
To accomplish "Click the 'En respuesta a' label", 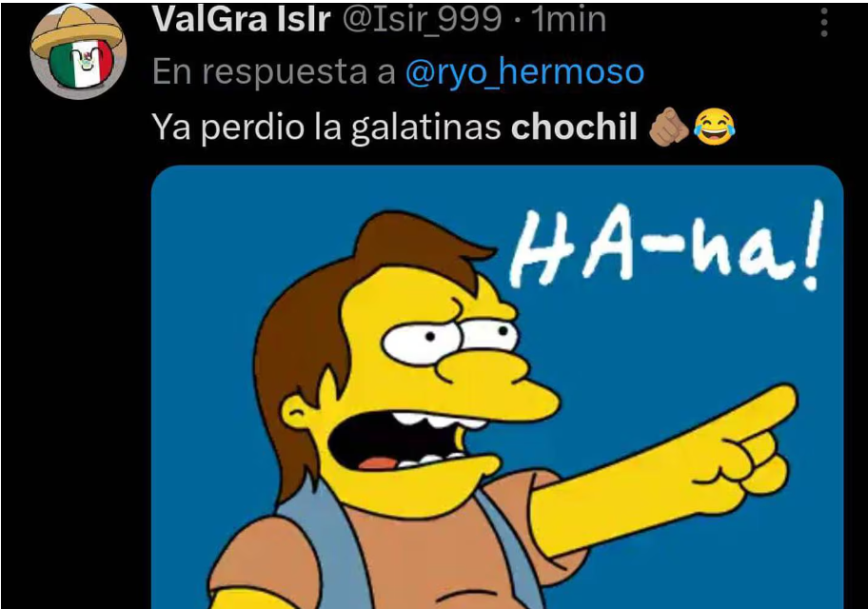I will (274, 72).
